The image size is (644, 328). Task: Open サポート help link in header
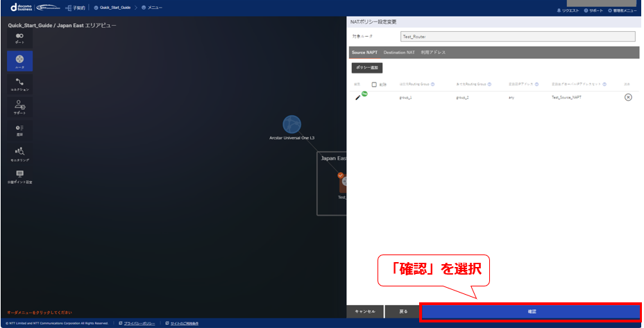point(593,10)
